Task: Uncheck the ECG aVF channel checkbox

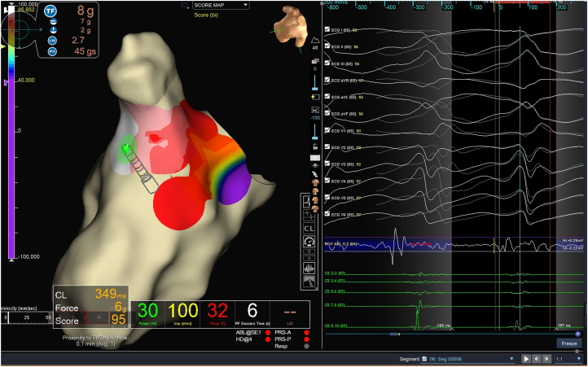Action: 327,113
